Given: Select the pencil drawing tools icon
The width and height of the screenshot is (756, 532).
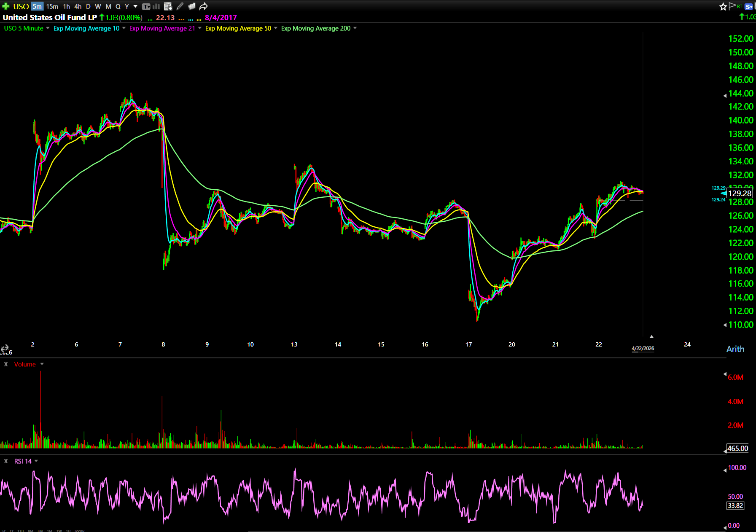Looking at the screenshot, I should pos(180,6).
